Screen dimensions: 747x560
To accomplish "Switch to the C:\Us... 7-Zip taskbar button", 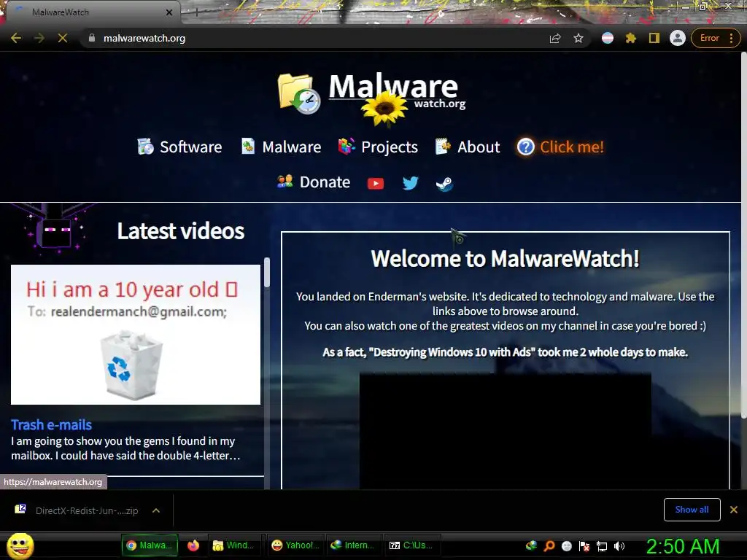I will (411, 545).
